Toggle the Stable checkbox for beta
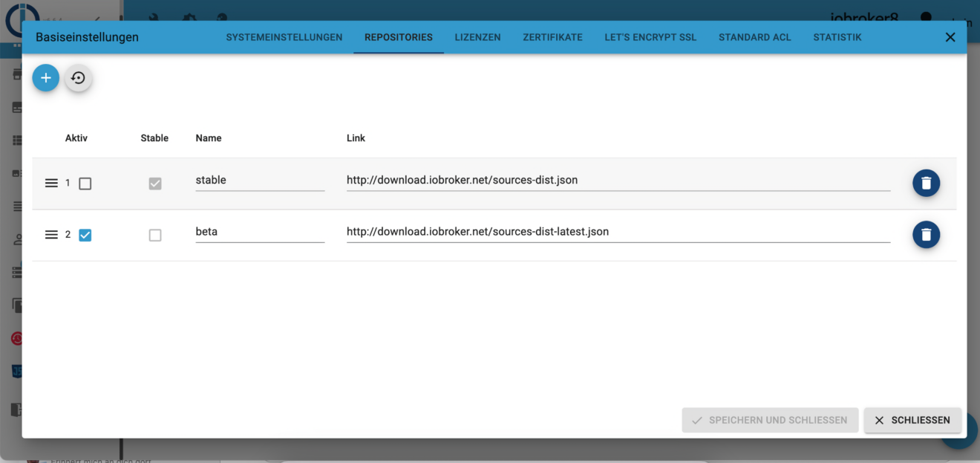The height and width of the screenshot is (463, 980). pos(155,236)
